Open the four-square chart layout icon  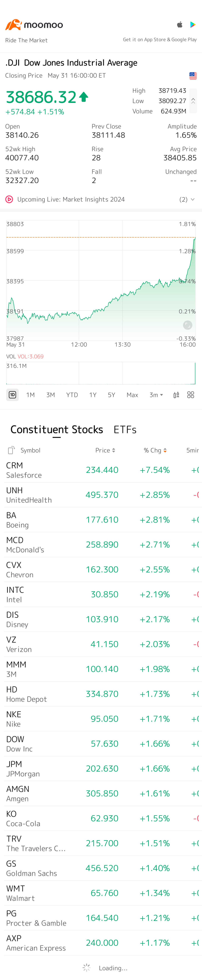pos(191,395)
